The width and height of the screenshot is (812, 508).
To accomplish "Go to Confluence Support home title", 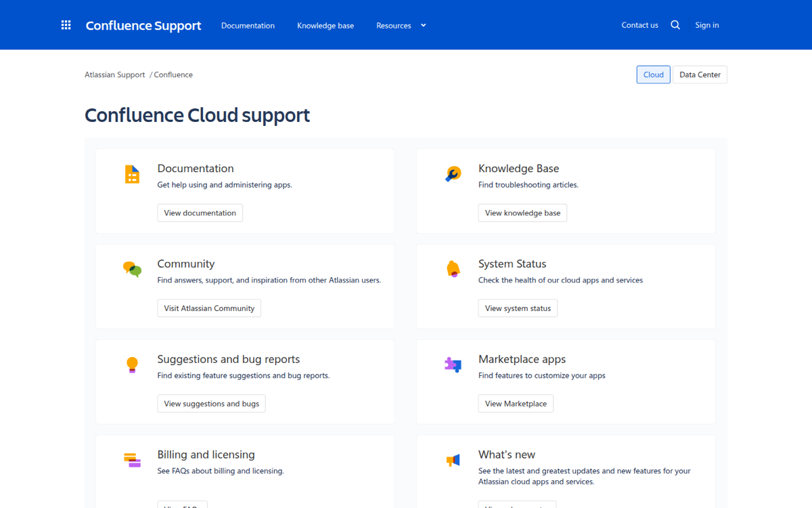I will pyautogui.click(x=143, y=25).
